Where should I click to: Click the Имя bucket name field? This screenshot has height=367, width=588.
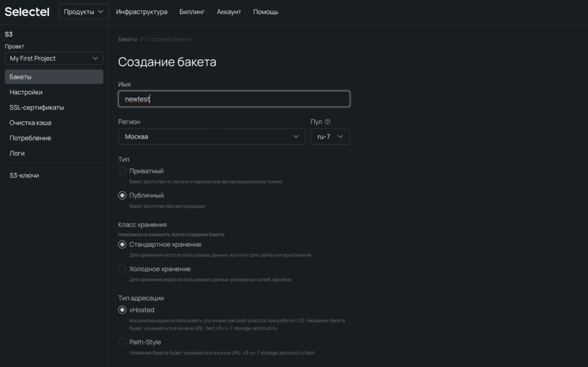[234, 99]
